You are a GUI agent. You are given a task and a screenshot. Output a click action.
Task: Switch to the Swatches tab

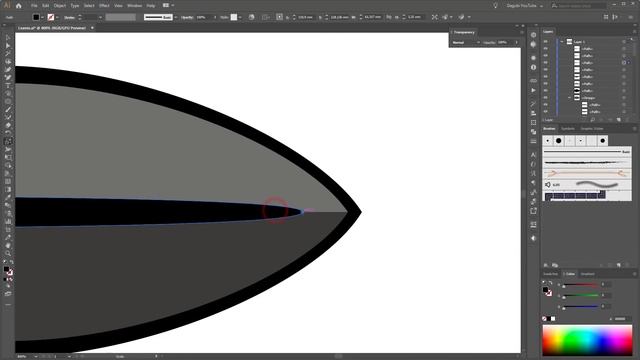[550, 274]
